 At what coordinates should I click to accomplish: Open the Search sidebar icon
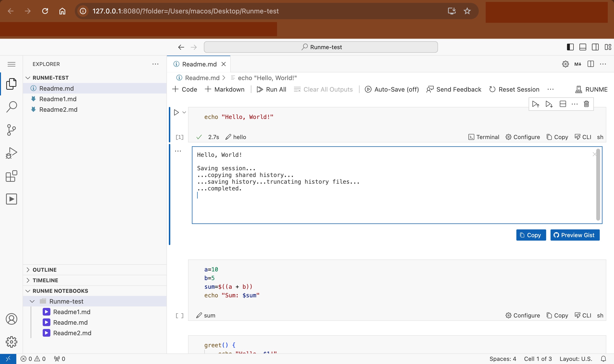(x=11, y=107)
